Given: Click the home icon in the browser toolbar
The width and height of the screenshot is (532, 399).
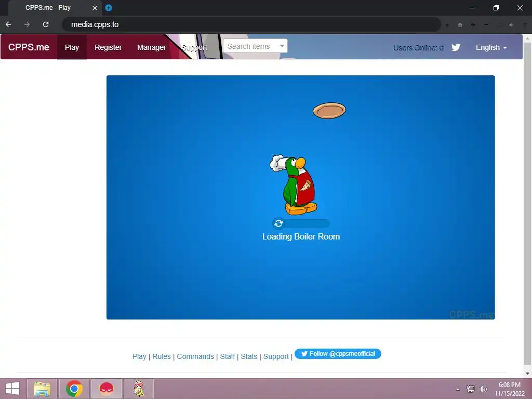Looking at the screenshot, I should (x=460, y=25).
